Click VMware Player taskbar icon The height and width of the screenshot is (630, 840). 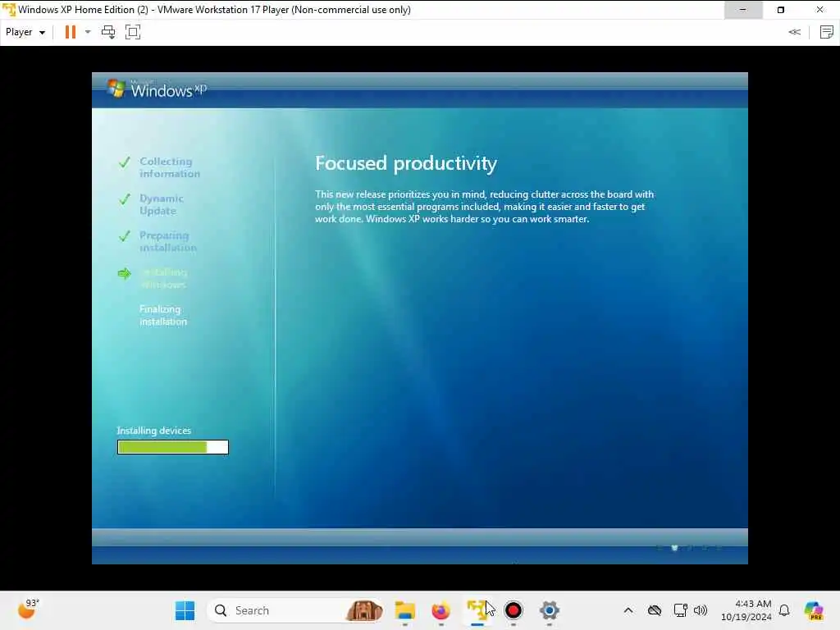[x=477, y=610]
